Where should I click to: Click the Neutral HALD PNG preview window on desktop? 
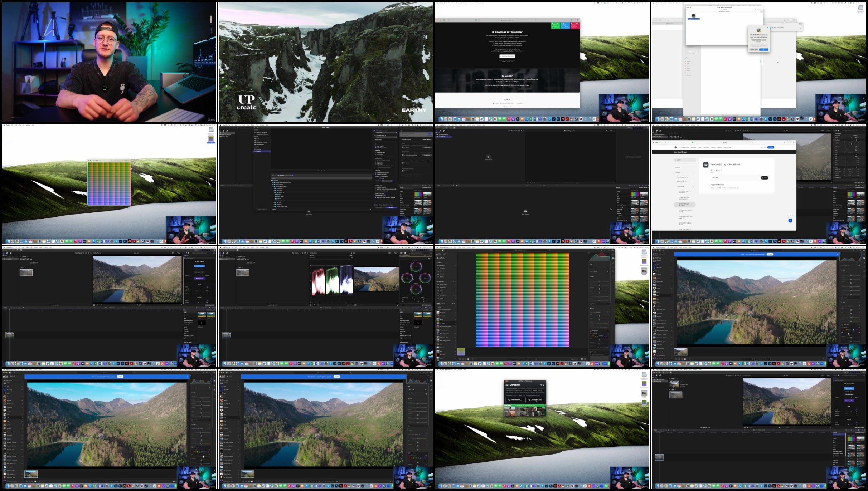(109, 182)
